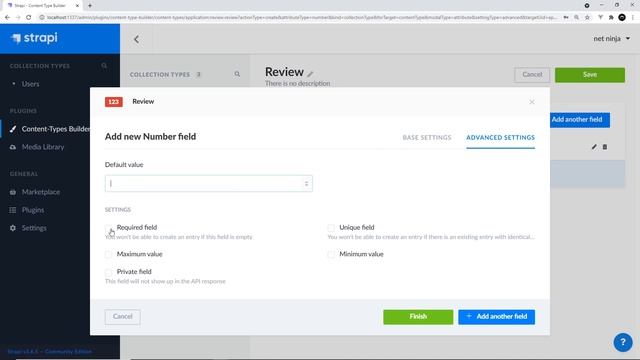Enable the Required field checkbox
640x360 pixels.
tap(108, 228)
